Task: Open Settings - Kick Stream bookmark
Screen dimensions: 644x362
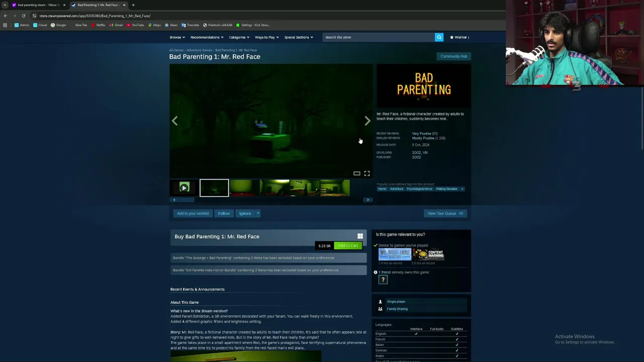Action: 253,25
